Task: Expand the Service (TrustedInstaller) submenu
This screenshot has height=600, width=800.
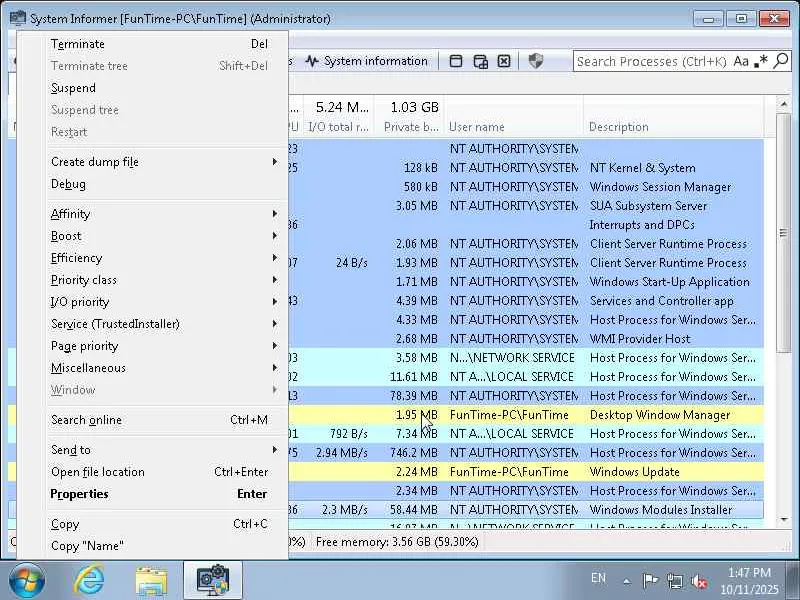Action: click(160, 323)
